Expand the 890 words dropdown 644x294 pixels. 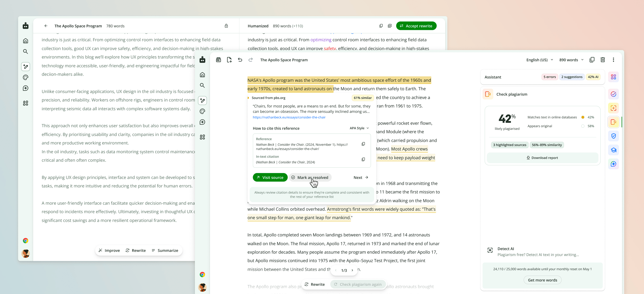pos(571,60)
